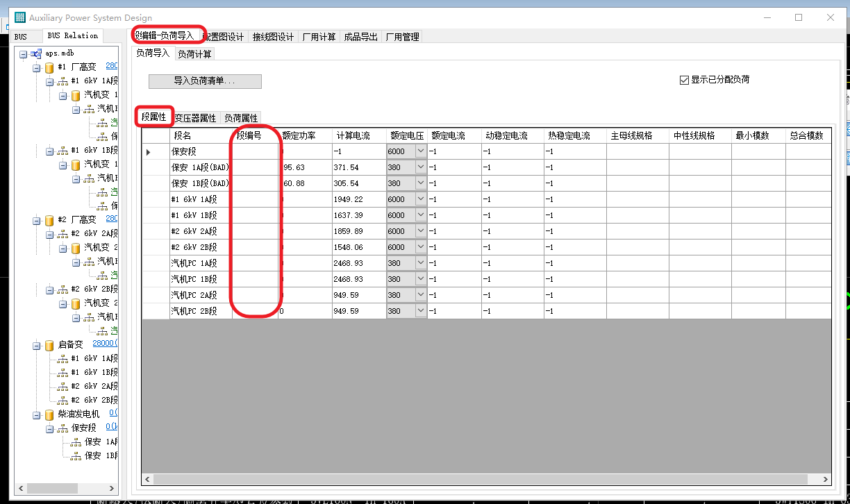Click the #1 6kV 1B段 name cell in table

click(201, 215)
